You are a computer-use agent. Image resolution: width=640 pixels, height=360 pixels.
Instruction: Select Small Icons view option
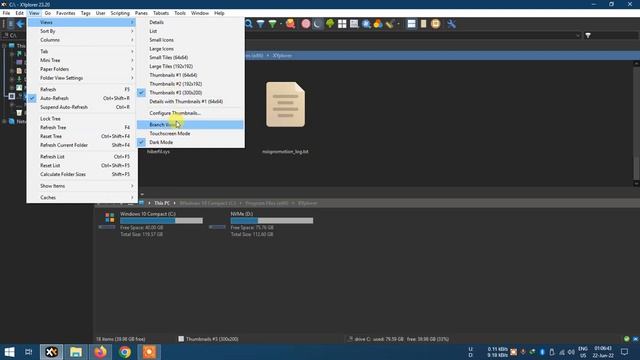click(190, 40)
